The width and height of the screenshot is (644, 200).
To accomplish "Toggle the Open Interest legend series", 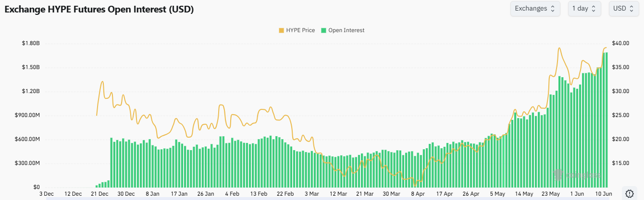I will tap(343, 30).
